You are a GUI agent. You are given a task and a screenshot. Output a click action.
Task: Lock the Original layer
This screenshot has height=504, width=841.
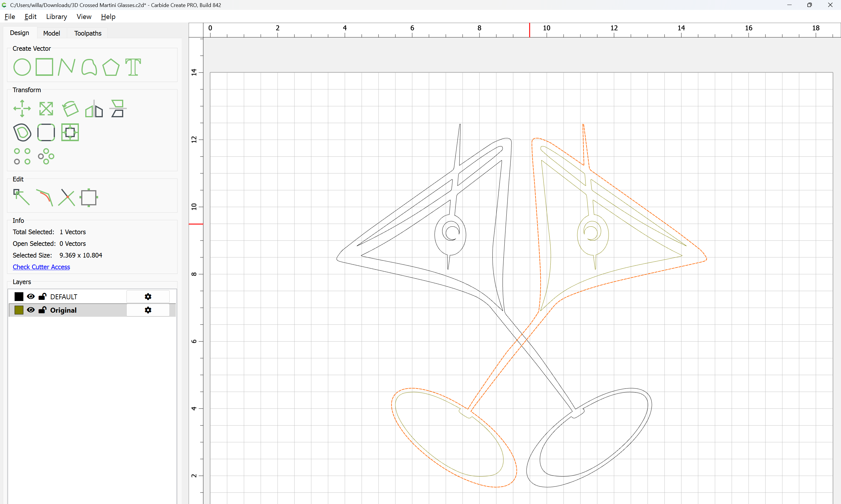[x=43, y=310]
